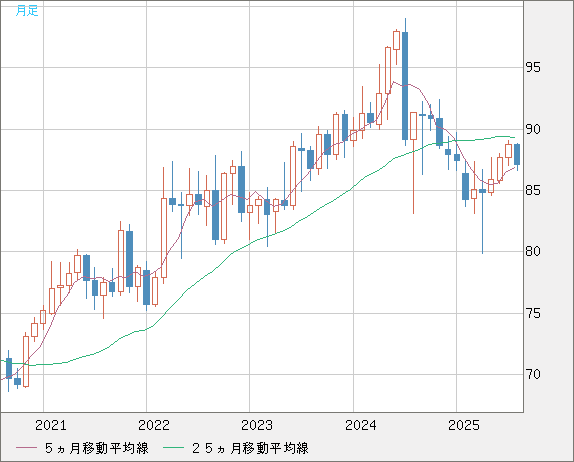This screenshot has height=462, width=574.
Task: Click the tall blue candlestick dropping from the 2024 peak
Action: coord(405,86)
